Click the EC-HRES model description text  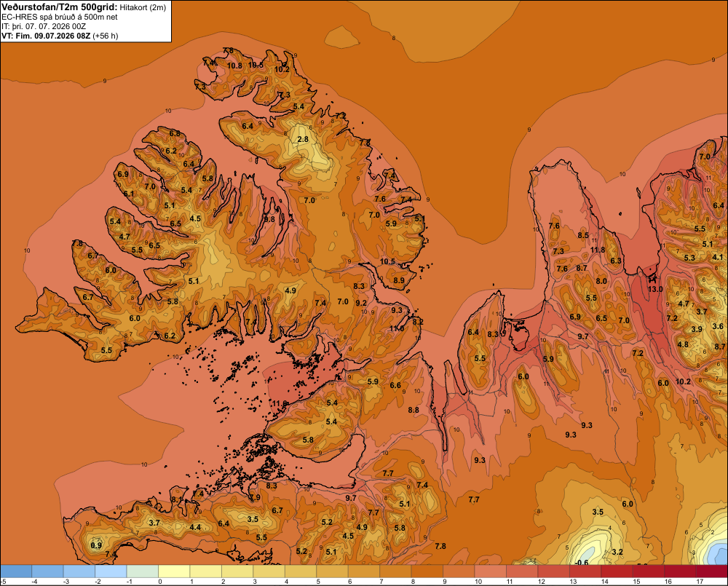(x=60, y=17)
